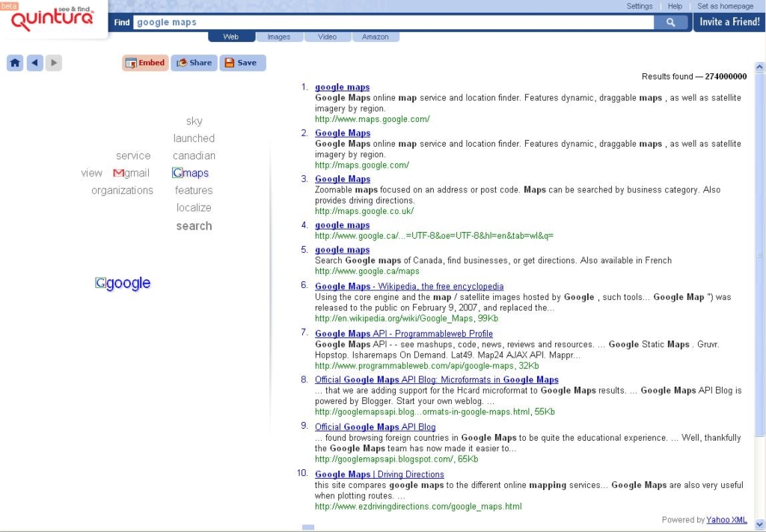Click the home icon button

coord(15,63)
